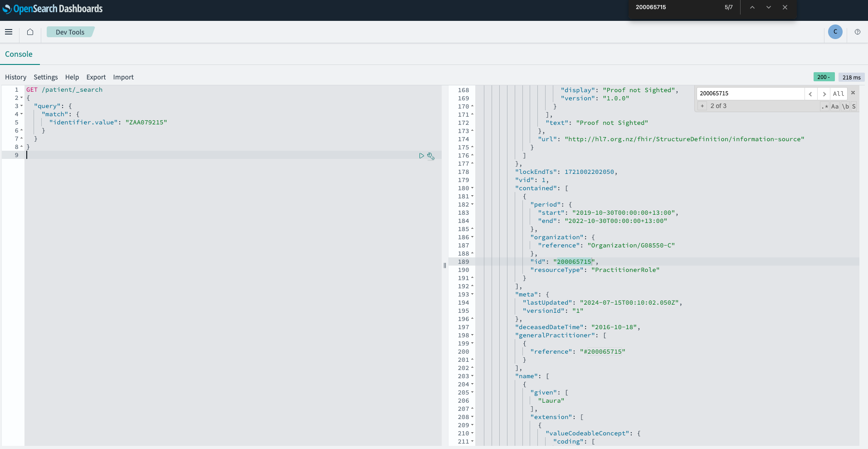The image size is (868, 449).
Task: Collapse organization object at line 186
Action: (472, 237)
